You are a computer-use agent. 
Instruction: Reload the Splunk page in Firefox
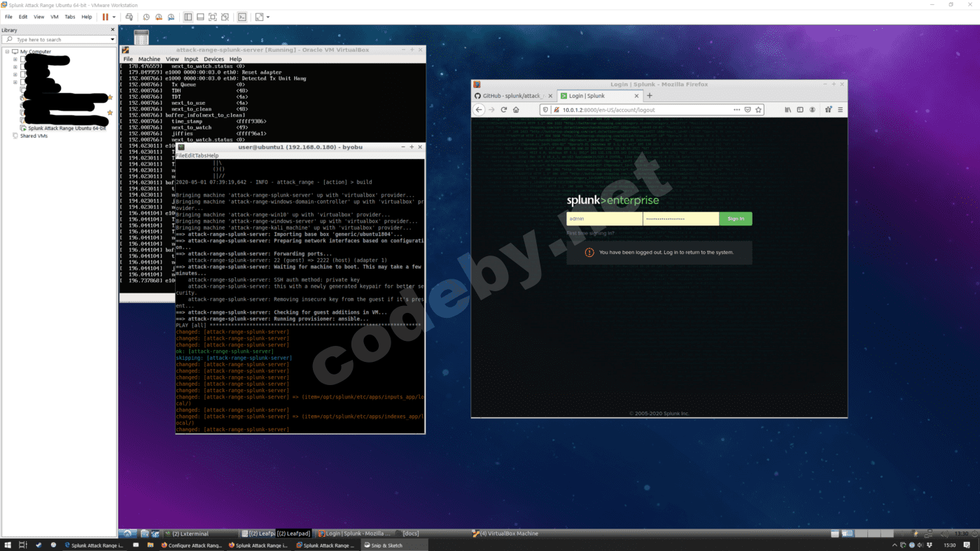click(503, 110)
